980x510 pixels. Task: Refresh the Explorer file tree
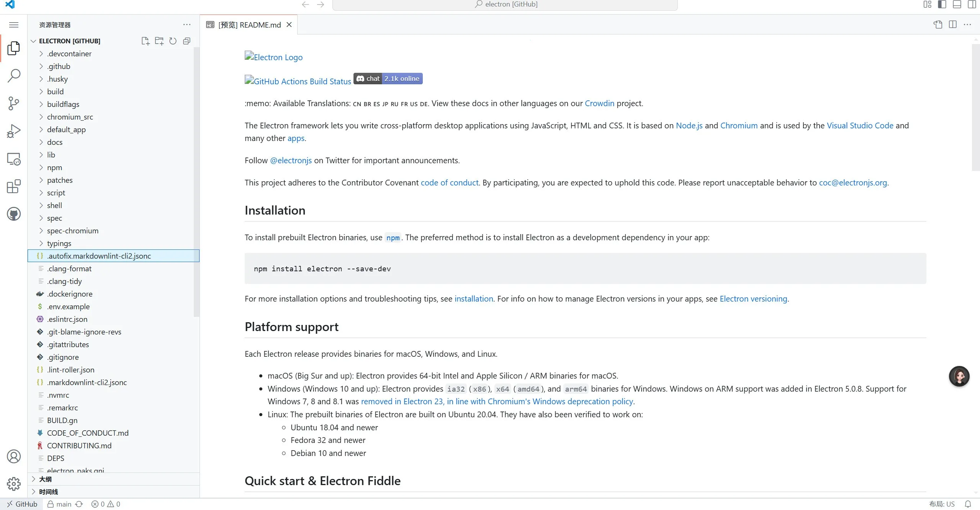pyautogui.click(x=173, y=41)
